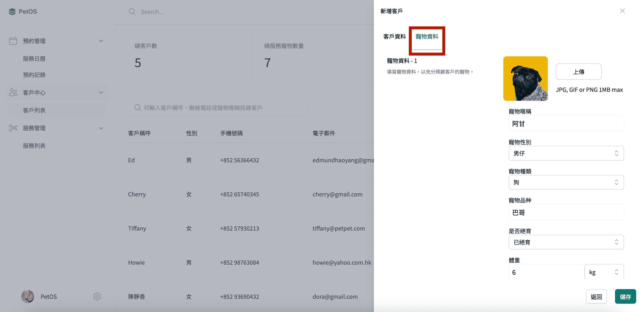Image resolution: width=644 pixels, height=312 pixels.
Task: Focus the customer search box 可輸入客戶稱呼
Action: click(218, 108)
